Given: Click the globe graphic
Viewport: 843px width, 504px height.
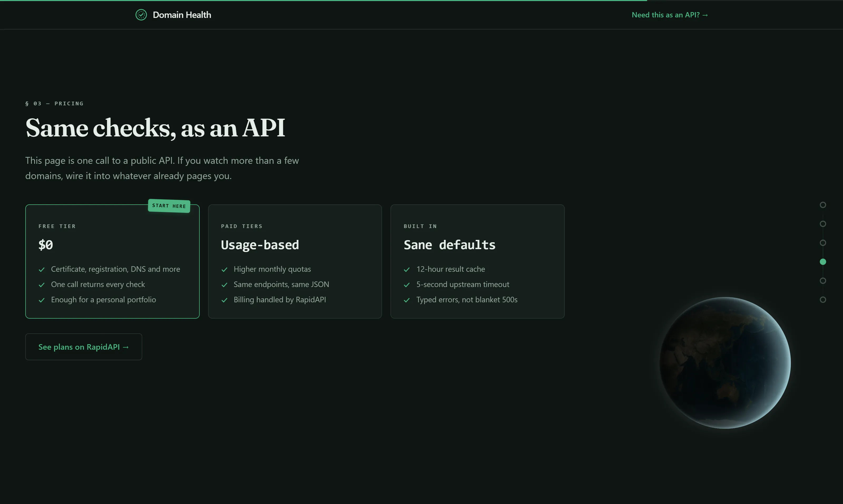Looking at the screenshot, I should pos(725,363).
